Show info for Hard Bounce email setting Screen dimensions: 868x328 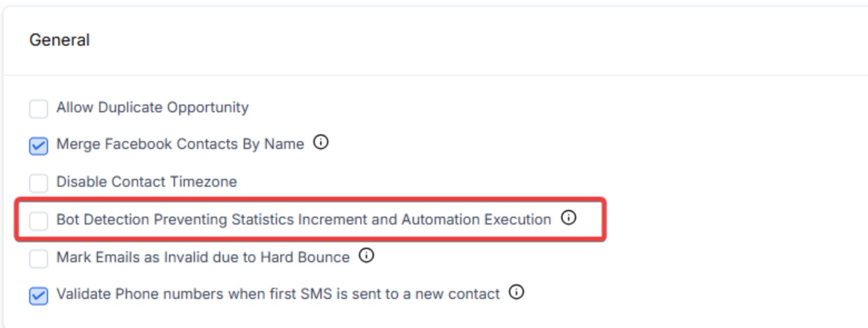point(366,255)
